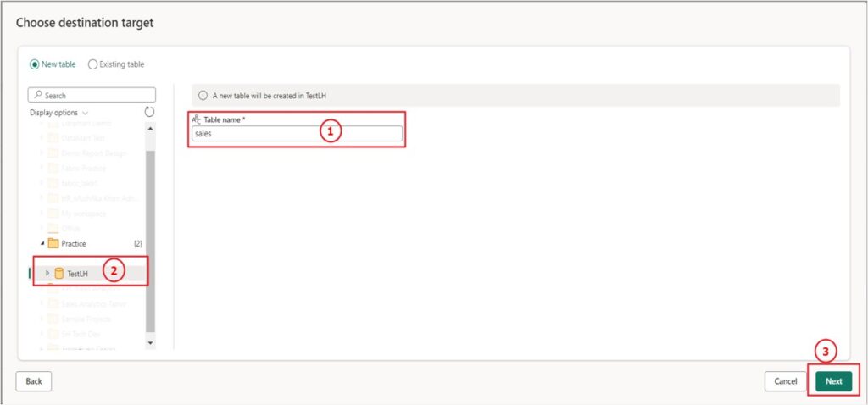This screenshot has height=405, width=868.
Task: Click the workspace Search field
Action: (x=92, y=95)
